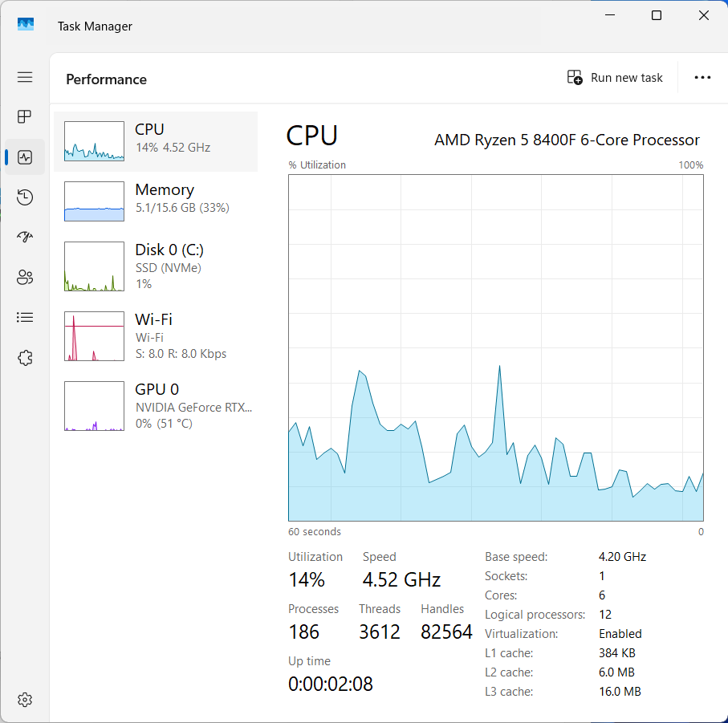
Task: Click the L3 cache value 16.0 MB
Action: (620, 692)
